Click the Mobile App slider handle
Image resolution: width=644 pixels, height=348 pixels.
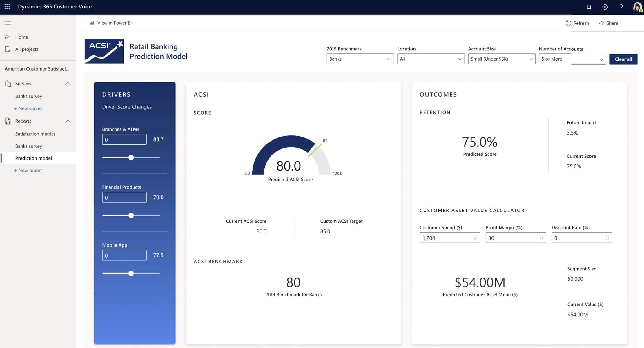131,273
